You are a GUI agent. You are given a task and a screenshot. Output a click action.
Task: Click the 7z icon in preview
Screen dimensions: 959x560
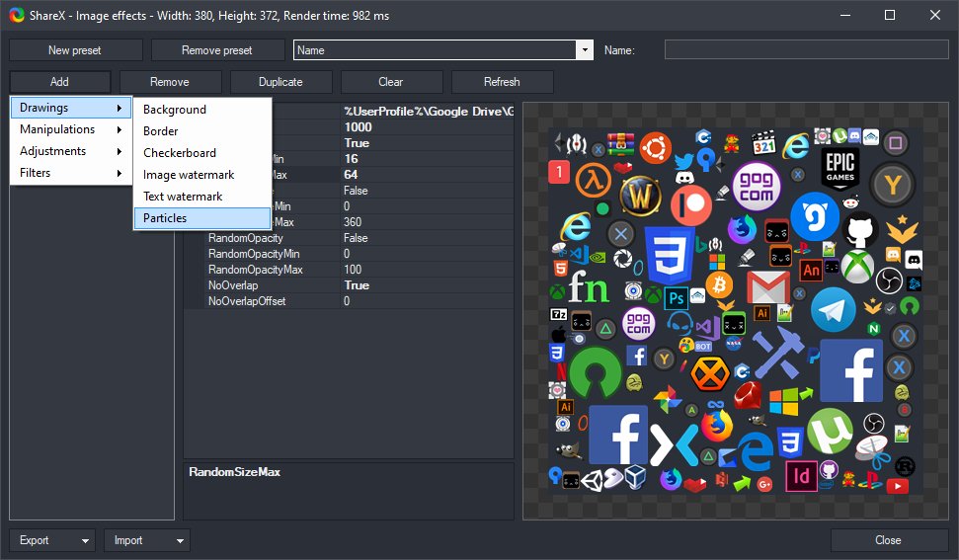(558, 314)
